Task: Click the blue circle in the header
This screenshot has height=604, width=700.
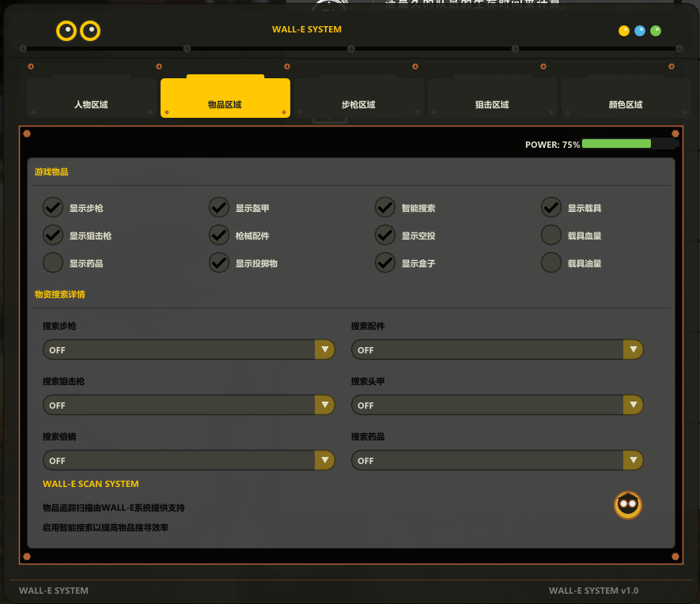Action: [x=640, y=31]
